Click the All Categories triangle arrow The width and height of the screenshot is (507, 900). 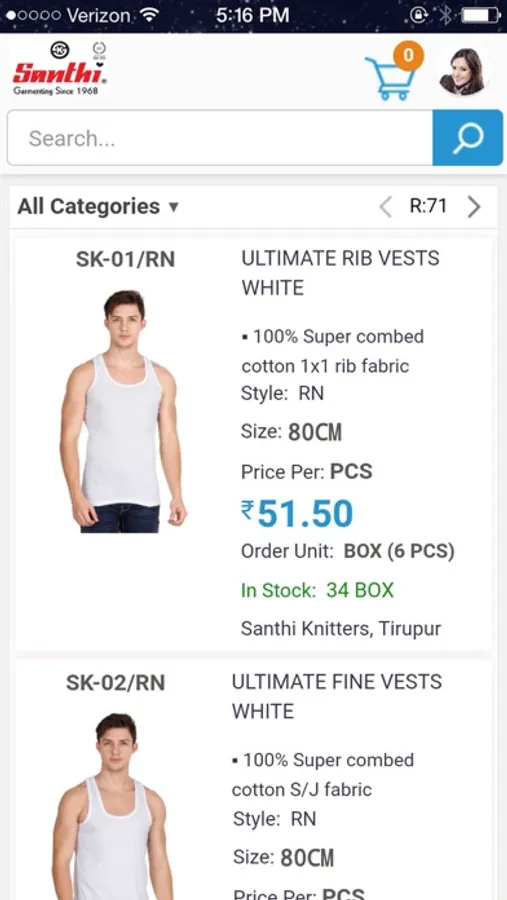pos(173,207)
